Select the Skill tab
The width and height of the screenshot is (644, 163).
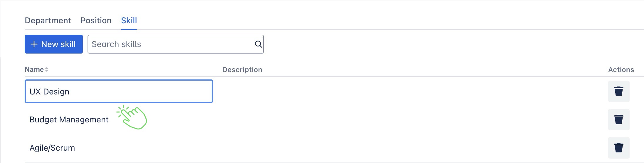coord(129,20)
